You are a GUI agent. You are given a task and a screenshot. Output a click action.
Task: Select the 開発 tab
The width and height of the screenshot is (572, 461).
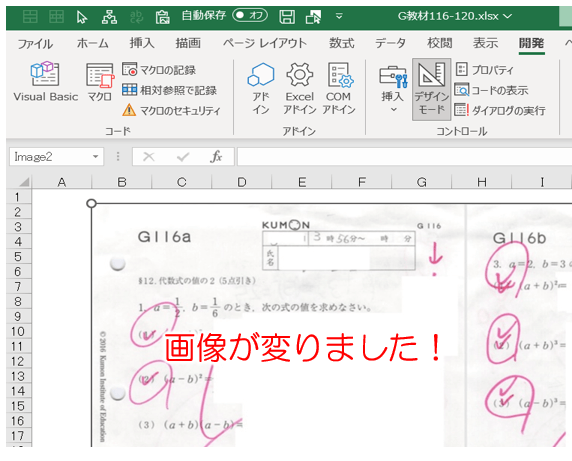532,43
